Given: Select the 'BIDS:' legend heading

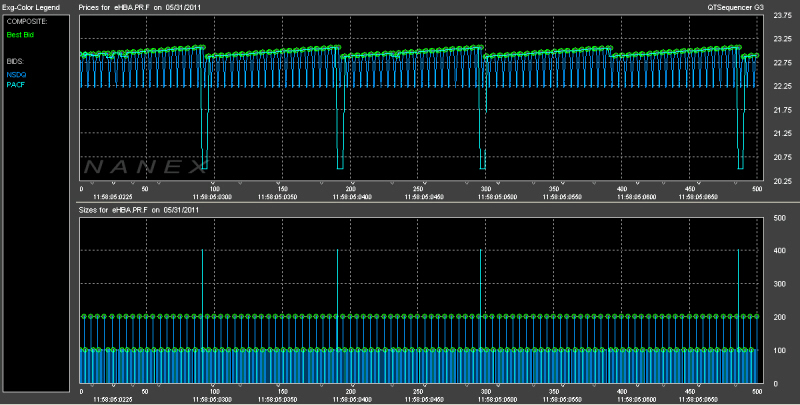Looking at the screenshot, I should pos(15,61).
